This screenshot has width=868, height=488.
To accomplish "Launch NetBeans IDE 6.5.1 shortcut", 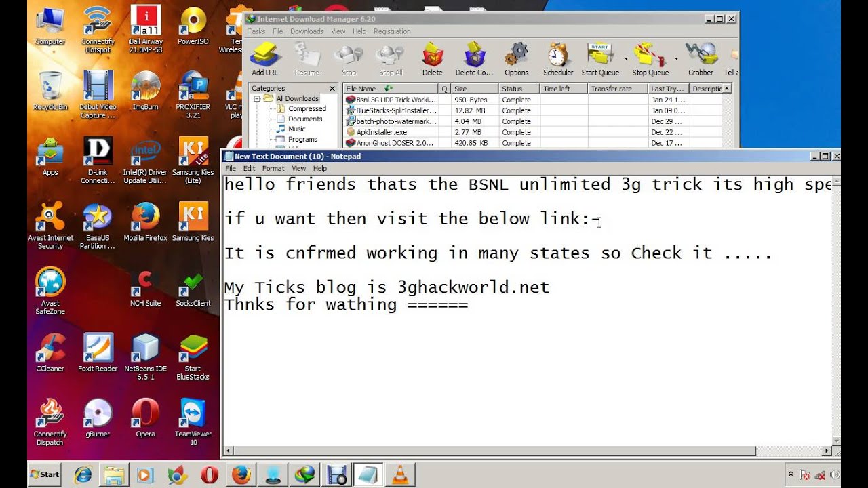I will click(x=145, y=357).
